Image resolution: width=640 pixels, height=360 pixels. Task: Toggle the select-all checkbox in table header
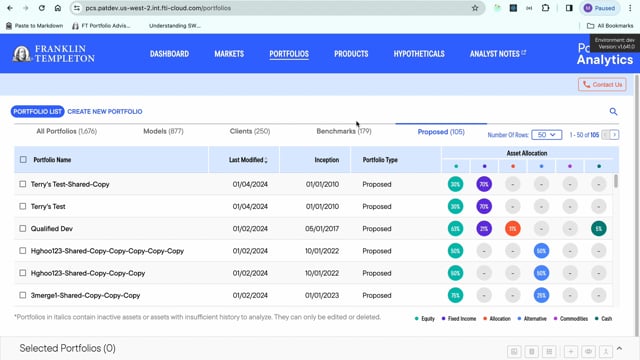point(23,160)
